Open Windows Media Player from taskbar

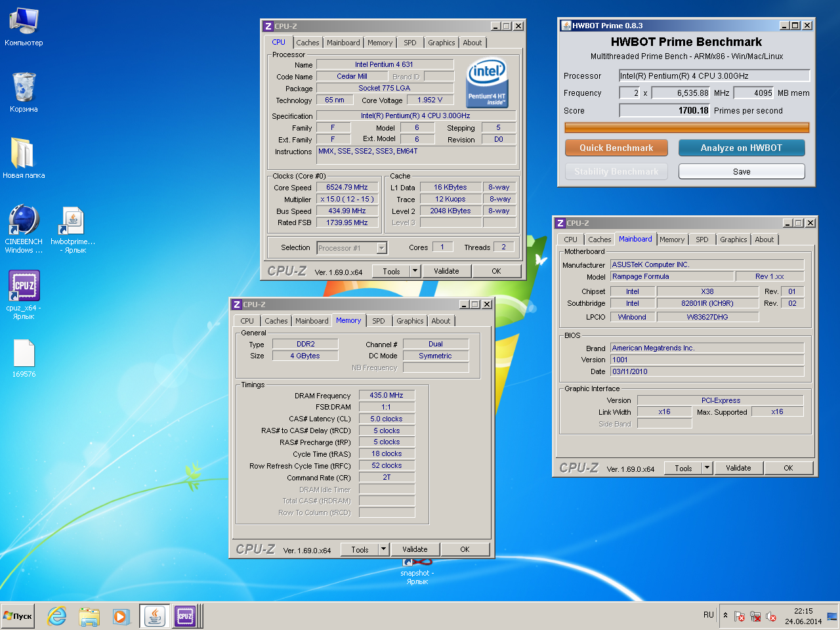[x=120, y=616]
